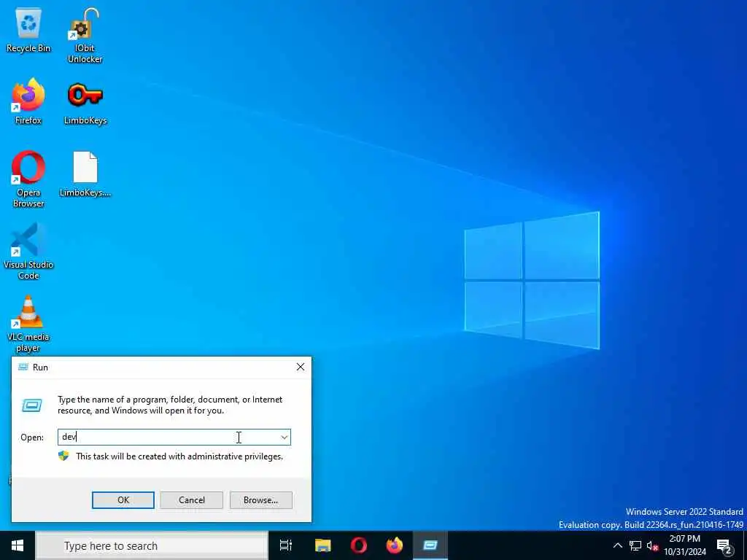Select the LimboKeys key icon on desktop

click(85, 102)
